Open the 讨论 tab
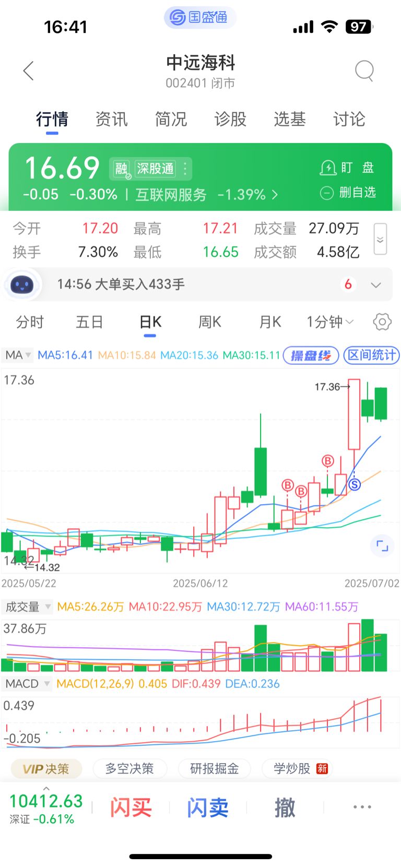The width and height of the screenshot is (401, 868). pos(349,119)
